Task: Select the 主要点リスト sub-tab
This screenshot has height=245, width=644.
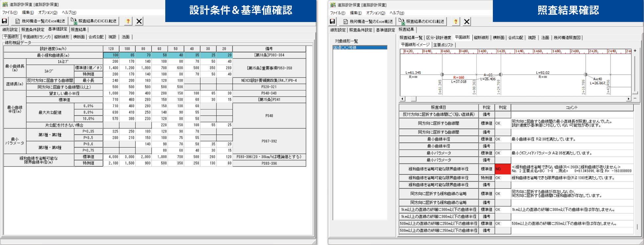Action: (443, 45)
